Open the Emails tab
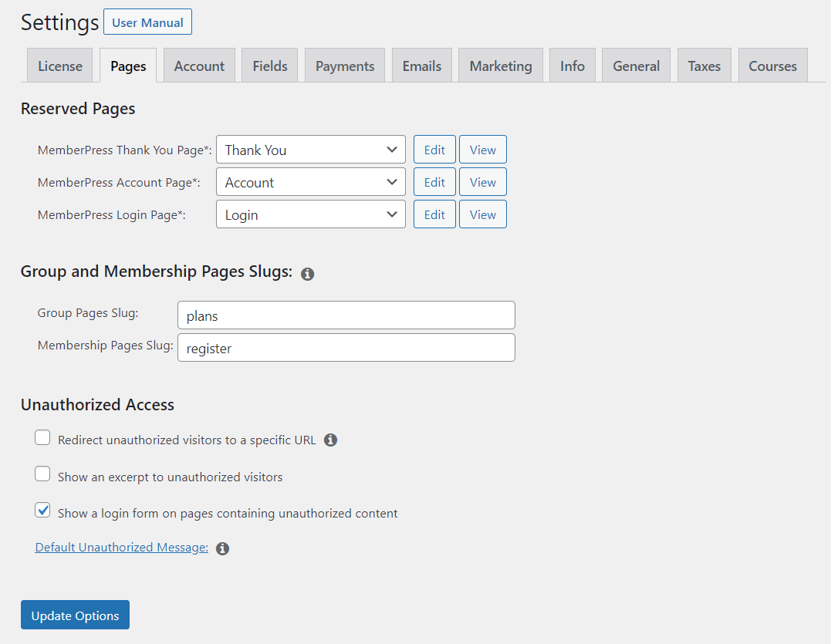The width and height of the screenshot is (831, 644). (x=422, y=66)
